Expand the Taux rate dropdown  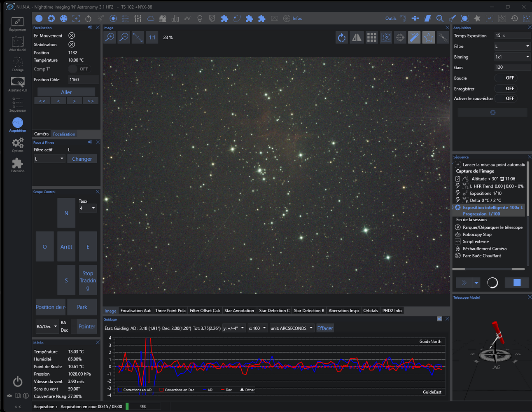pos(87,208)
